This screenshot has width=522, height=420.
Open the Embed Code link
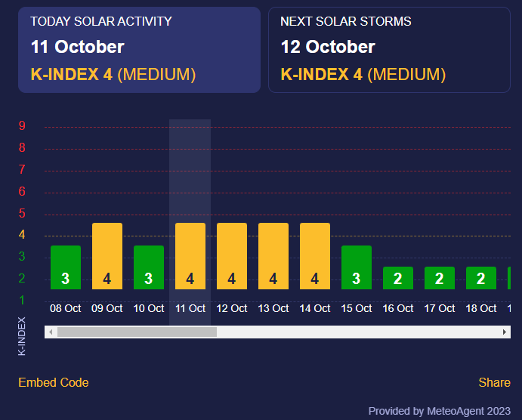(53, 382)
